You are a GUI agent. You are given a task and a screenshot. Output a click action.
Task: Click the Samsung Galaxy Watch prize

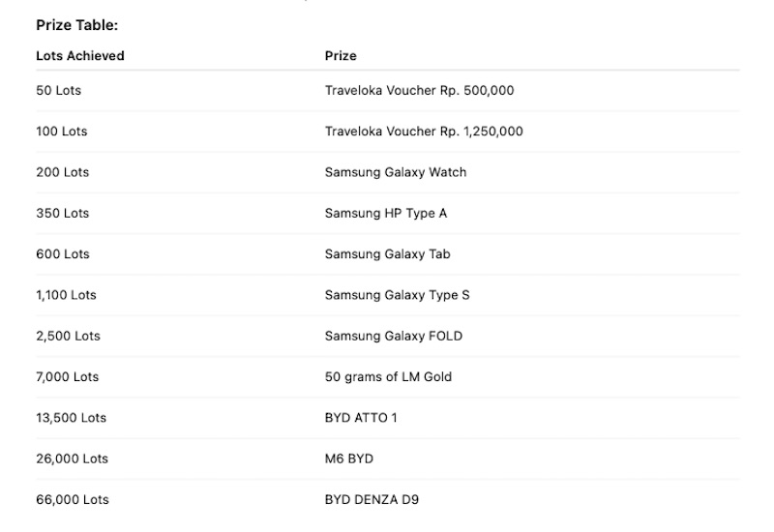pyautogui.click(x=396, y=172)
